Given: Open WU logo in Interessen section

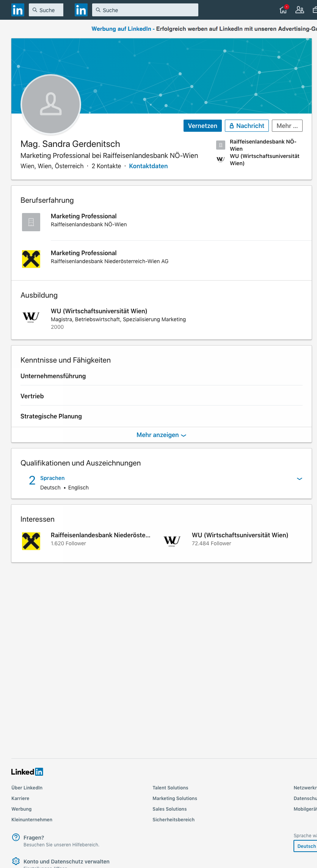Looking at the screenshot, I should coord(172,541).
